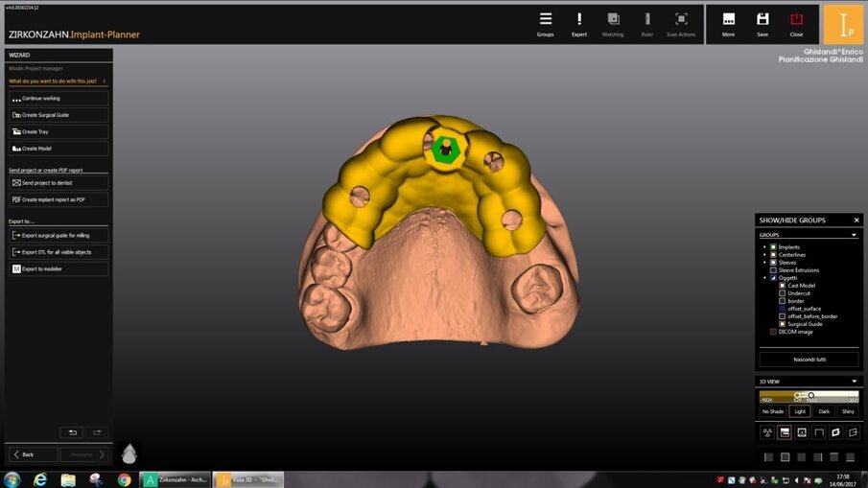
Task: Open Snipping Tool from taskbar
Action: click(x=96, y=479)
